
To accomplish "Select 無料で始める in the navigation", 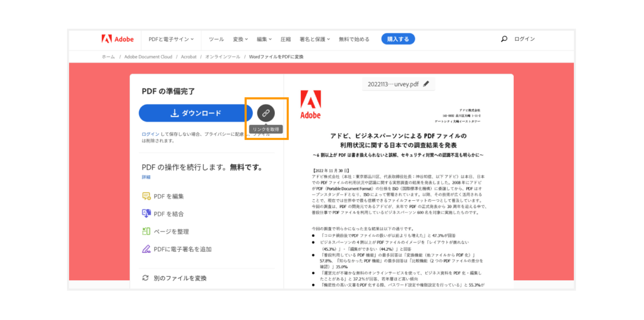I will point(354,39).
